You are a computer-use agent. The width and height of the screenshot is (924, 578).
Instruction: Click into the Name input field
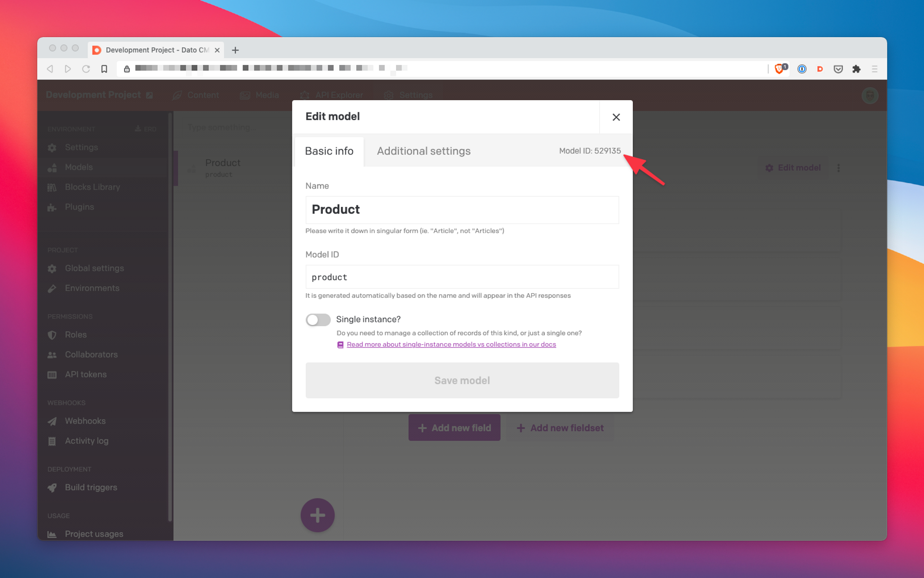[462, 210]
